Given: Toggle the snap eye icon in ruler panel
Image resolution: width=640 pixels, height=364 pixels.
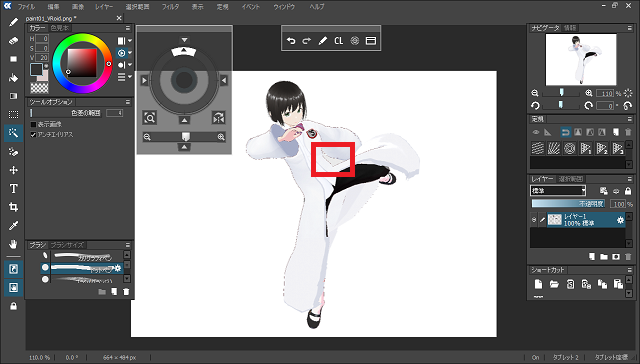Looking at the screenshot, I should tap(536, 132).
